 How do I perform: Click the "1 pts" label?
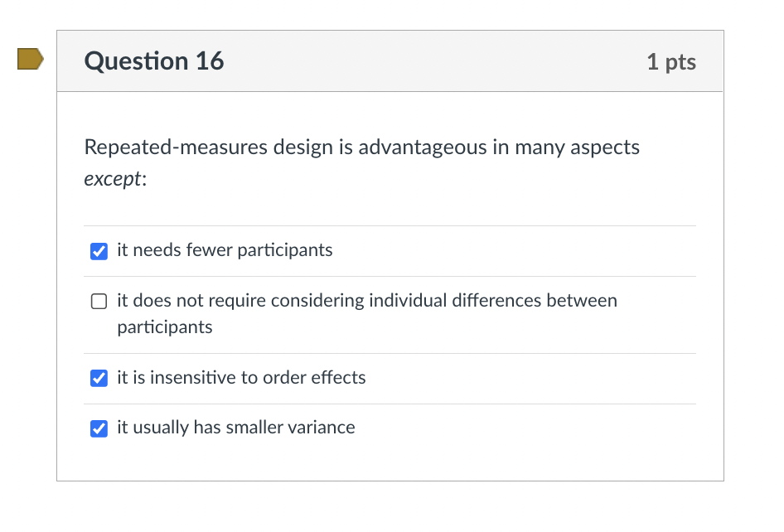(671, 61)
